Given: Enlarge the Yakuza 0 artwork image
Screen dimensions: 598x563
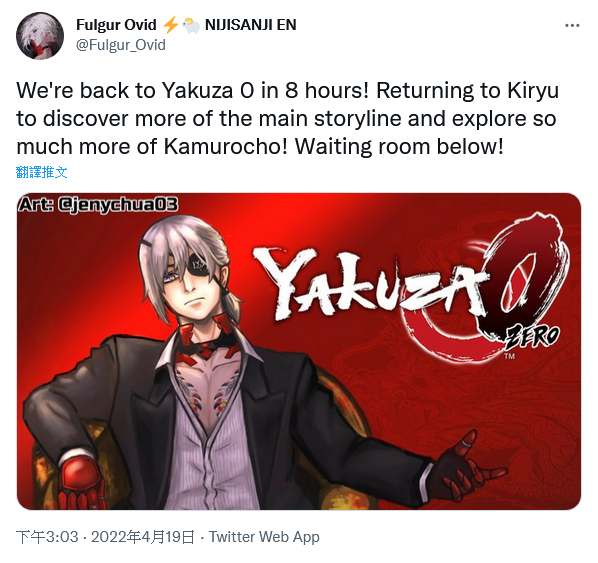Looking at the screenshot, I should (299, 351).
